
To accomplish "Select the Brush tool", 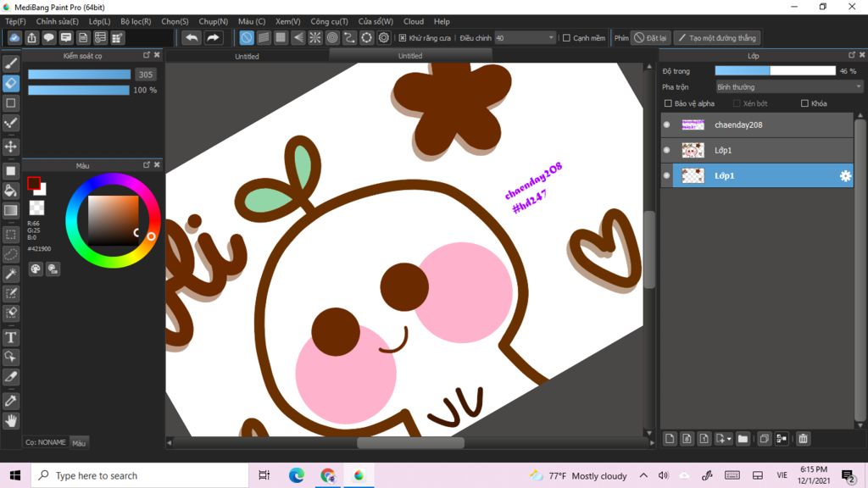I will pos(10,64).
